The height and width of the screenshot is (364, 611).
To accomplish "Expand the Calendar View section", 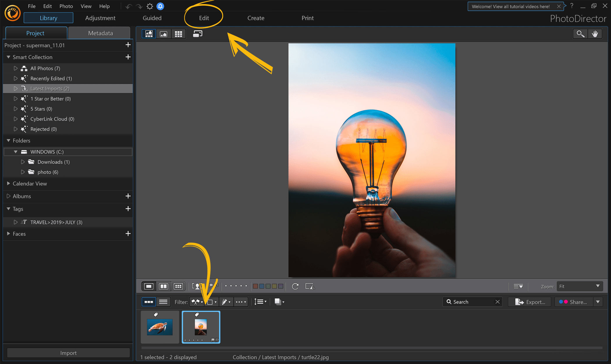I will [8, 183].
